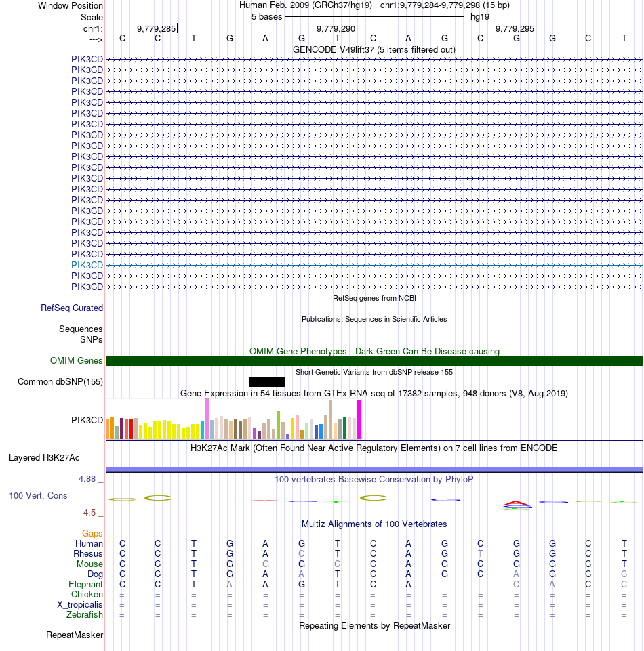Click the "SNPs" track label
This screenshot has height=651, width=644.
pyautogui.click(x=91, y=339)
